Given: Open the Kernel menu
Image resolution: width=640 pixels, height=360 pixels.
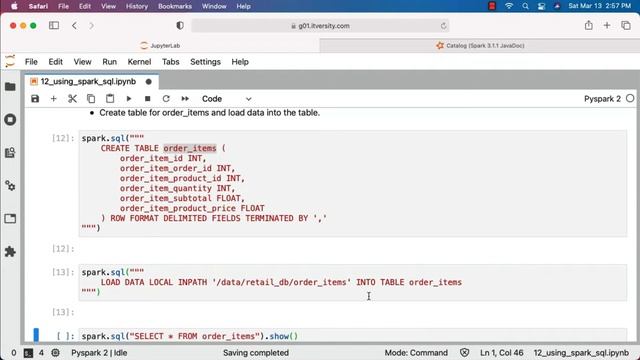Looking at the screenshot, I should pos(139,62).
